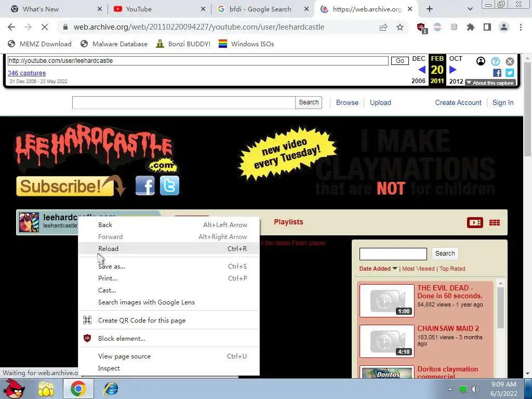Open the Playlists tab
Screen dimensions: 532x399
(x=288, y=222)
